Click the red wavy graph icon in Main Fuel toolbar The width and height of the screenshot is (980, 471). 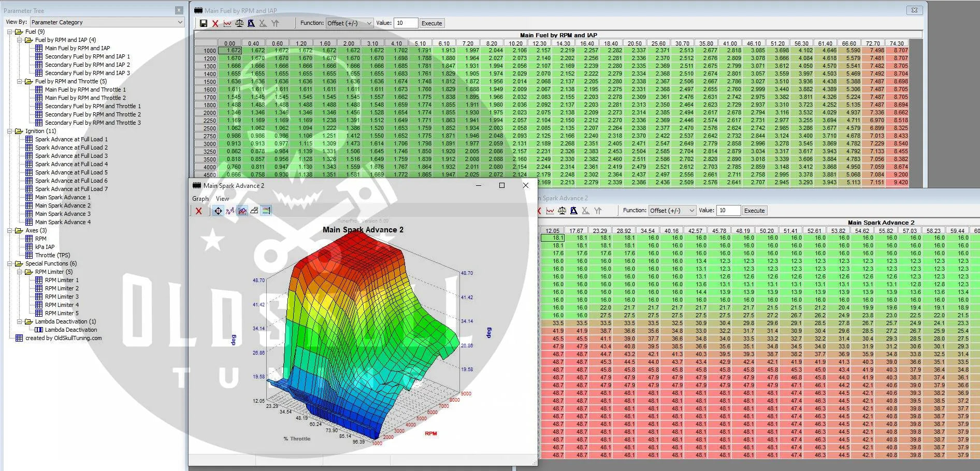point(227,23)
